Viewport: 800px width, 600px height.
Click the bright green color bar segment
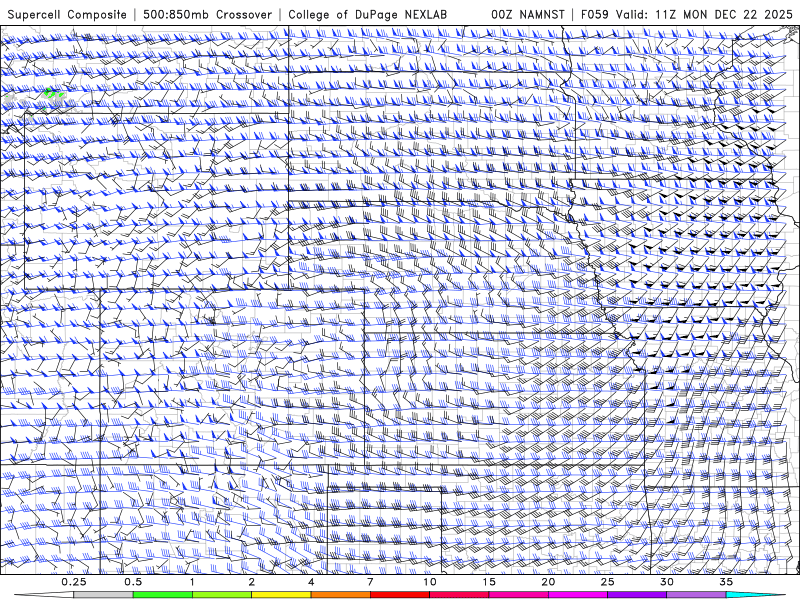click(163, 595)
